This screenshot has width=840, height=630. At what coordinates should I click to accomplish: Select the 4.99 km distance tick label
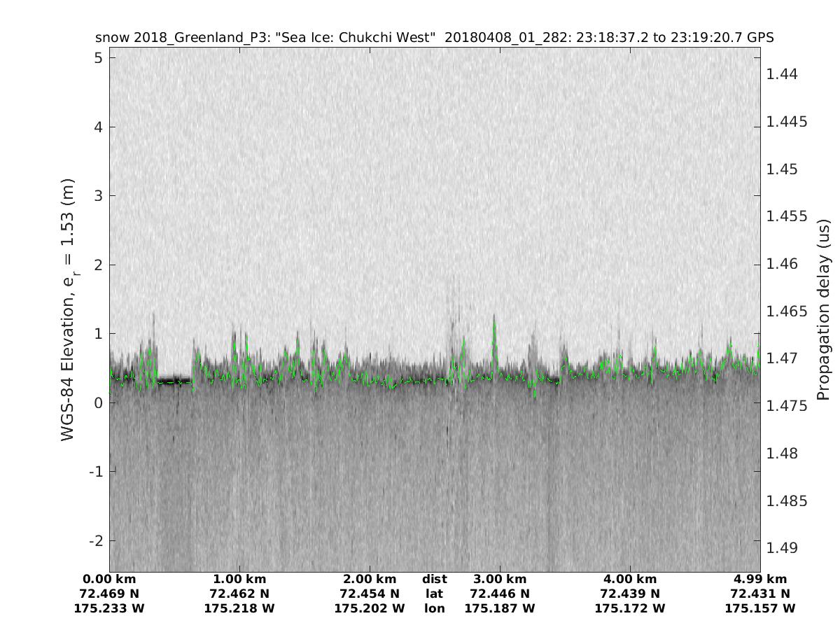tap(760, 579)
